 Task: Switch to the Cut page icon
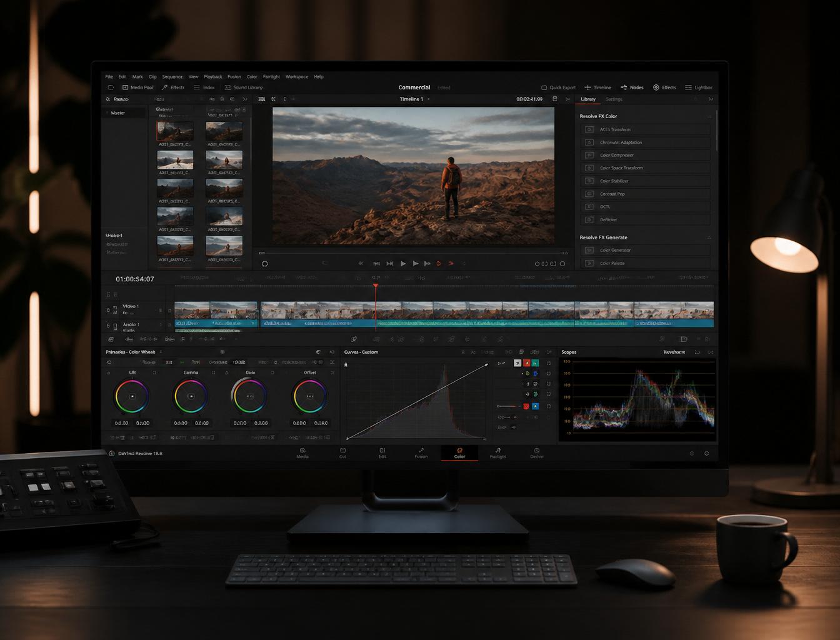coord(342,450)
